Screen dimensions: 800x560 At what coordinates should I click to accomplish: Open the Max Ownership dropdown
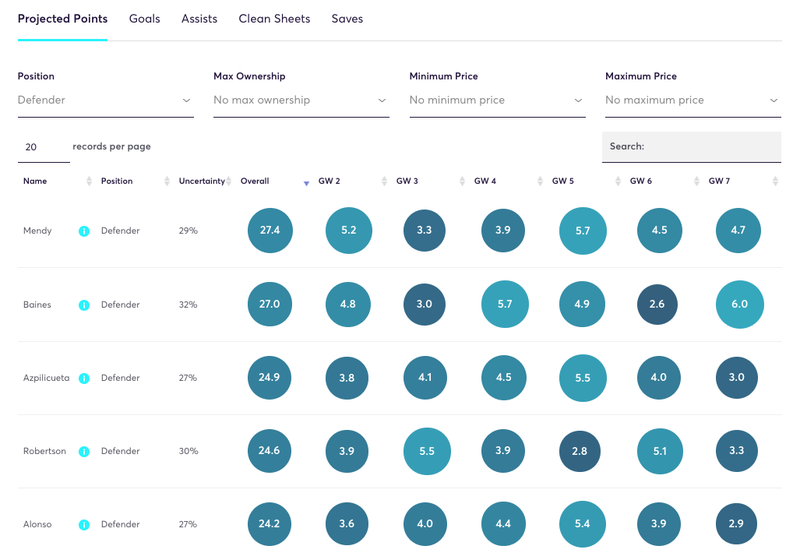[x=301, y=100]
